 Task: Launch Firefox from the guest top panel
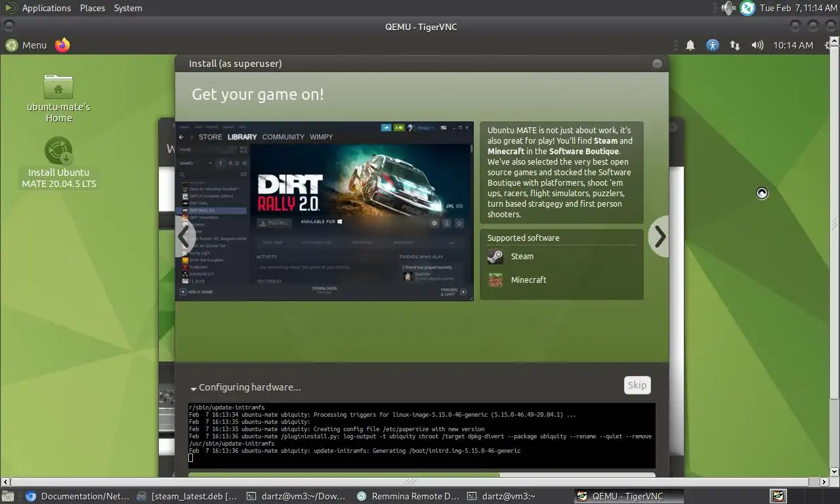pyautogui.click(x=62, y=45)
